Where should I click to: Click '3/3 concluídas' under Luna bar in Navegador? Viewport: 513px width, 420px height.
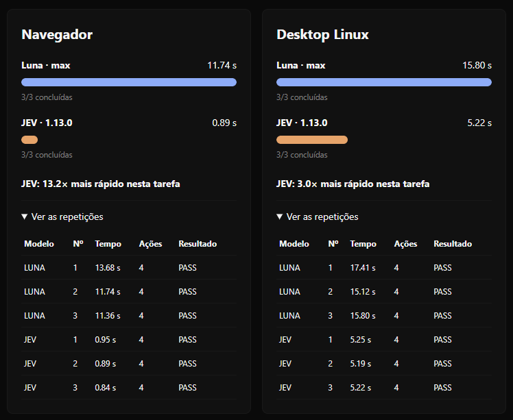(x=47, y=97)
